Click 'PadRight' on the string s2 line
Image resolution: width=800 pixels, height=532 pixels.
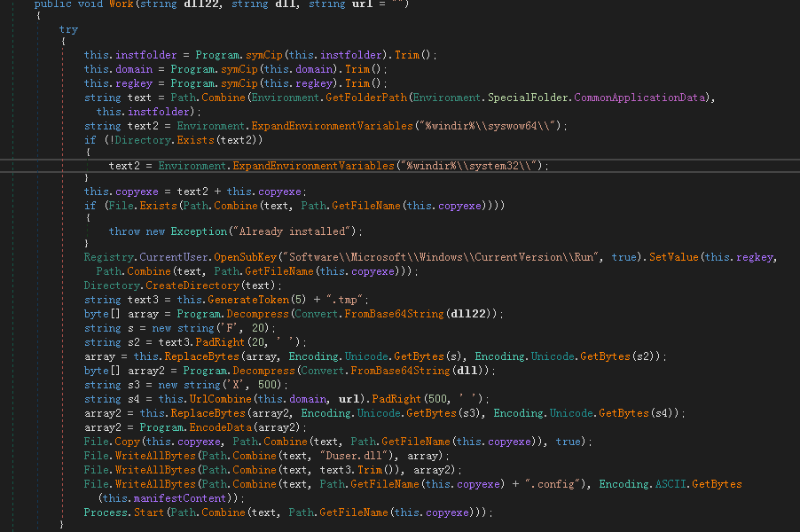(x=221, y=343)
